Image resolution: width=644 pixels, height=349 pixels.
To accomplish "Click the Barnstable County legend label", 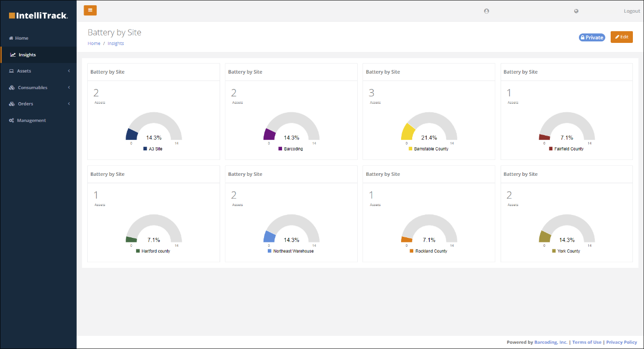I will tap(431, 149).
